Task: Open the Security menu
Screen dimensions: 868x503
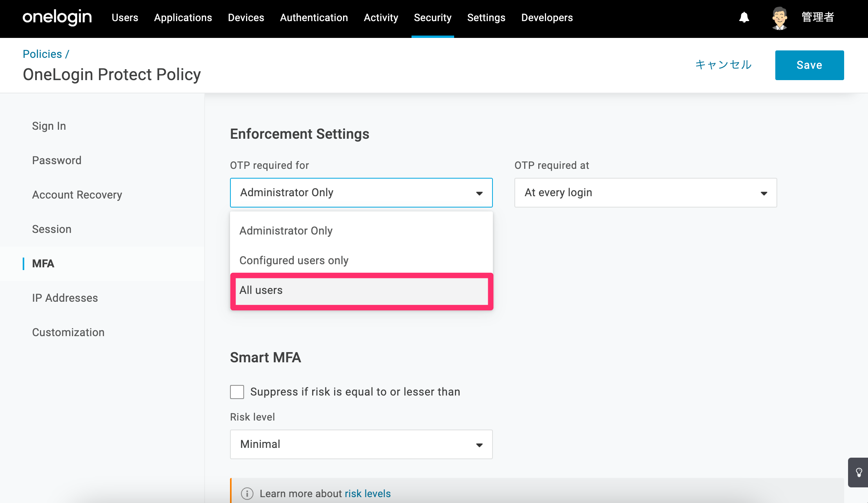Action: coord(433,18)
